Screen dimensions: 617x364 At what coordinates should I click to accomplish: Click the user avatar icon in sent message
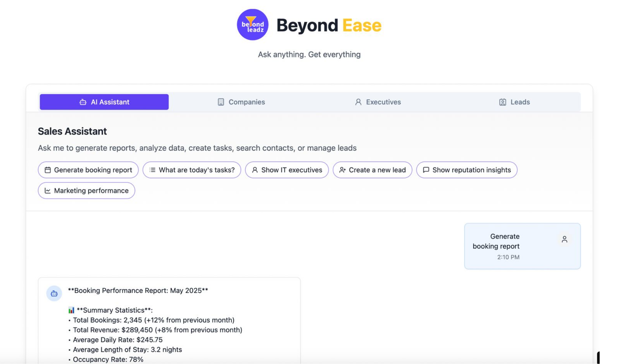tap(564, 240)
